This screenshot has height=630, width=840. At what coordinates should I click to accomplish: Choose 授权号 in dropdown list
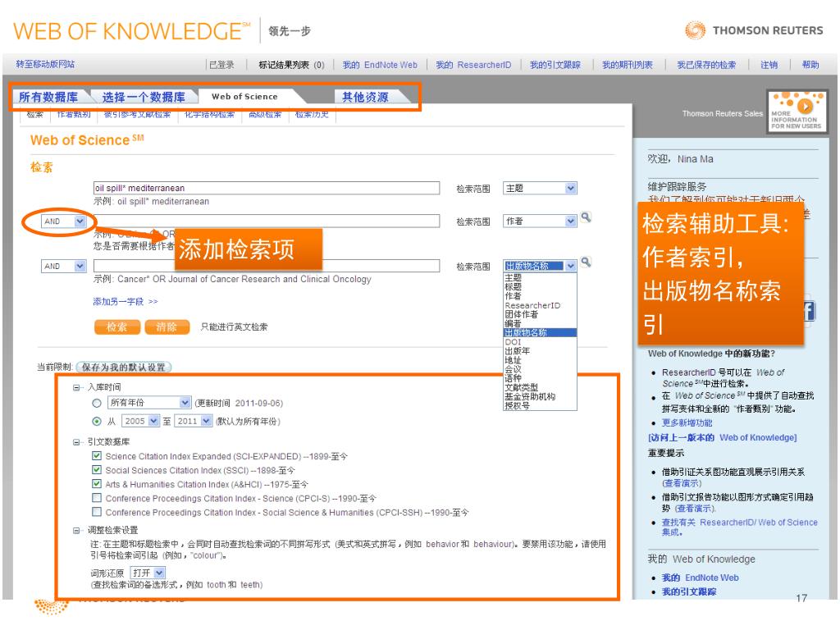coord(540,405)
